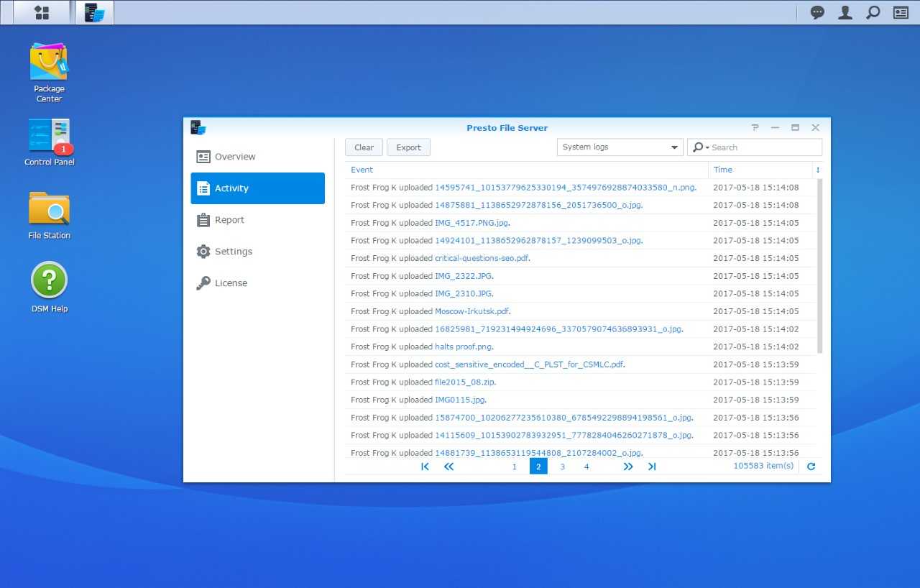Open the Report section
920x588 pixels.
point(257,220)
